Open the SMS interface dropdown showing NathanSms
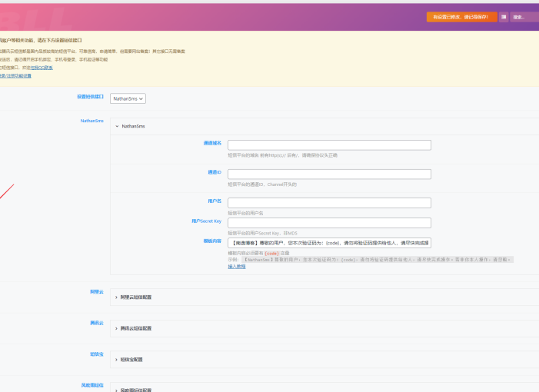The height and width of the screenshot is (392, 539). [x=128, y=98]
